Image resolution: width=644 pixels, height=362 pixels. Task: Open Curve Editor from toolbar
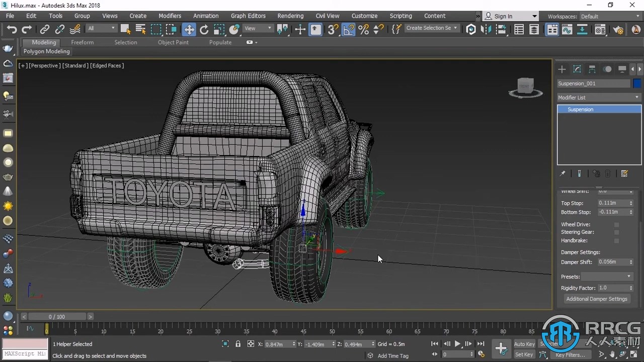point(567,29)
